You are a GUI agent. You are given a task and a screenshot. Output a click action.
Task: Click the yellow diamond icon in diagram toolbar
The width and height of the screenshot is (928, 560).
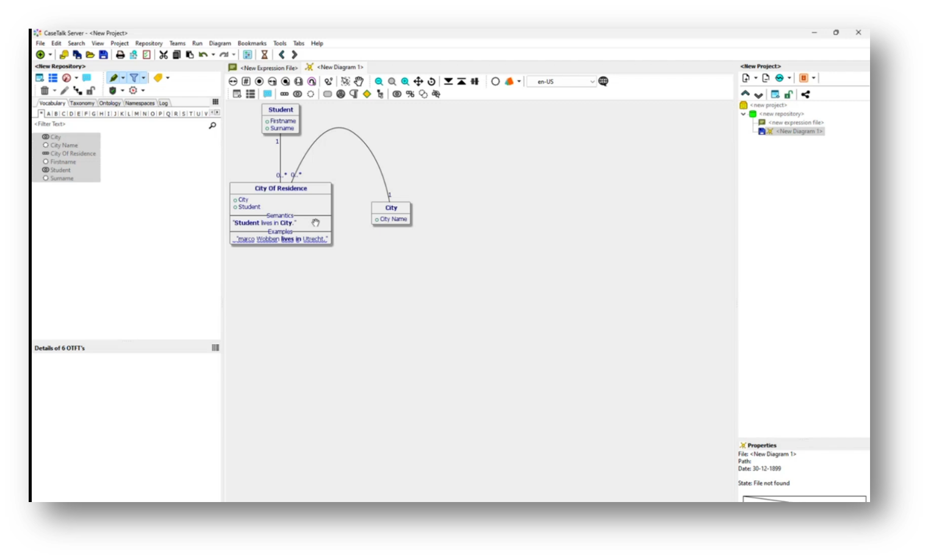[367, 94]
